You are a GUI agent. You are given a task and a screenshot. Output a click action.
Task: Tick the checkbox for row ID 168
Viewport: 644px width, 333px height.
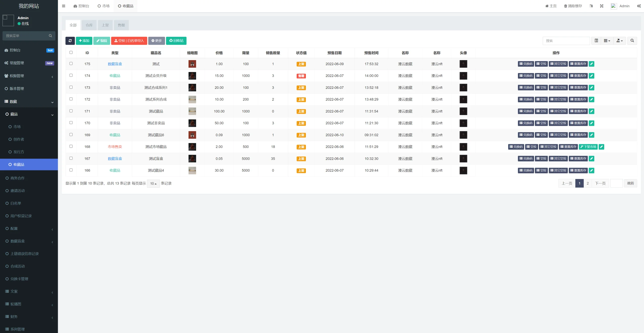click(x=71, y=146)
